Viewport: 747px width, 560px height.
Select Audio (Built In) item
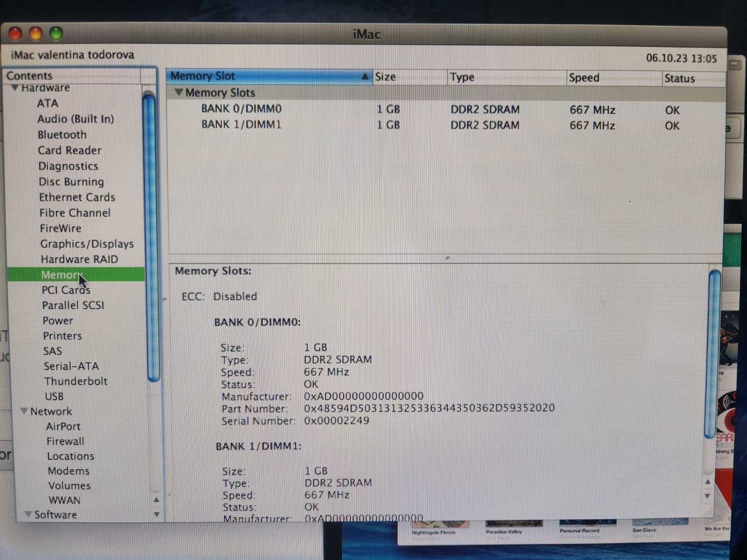pos(76,119)
